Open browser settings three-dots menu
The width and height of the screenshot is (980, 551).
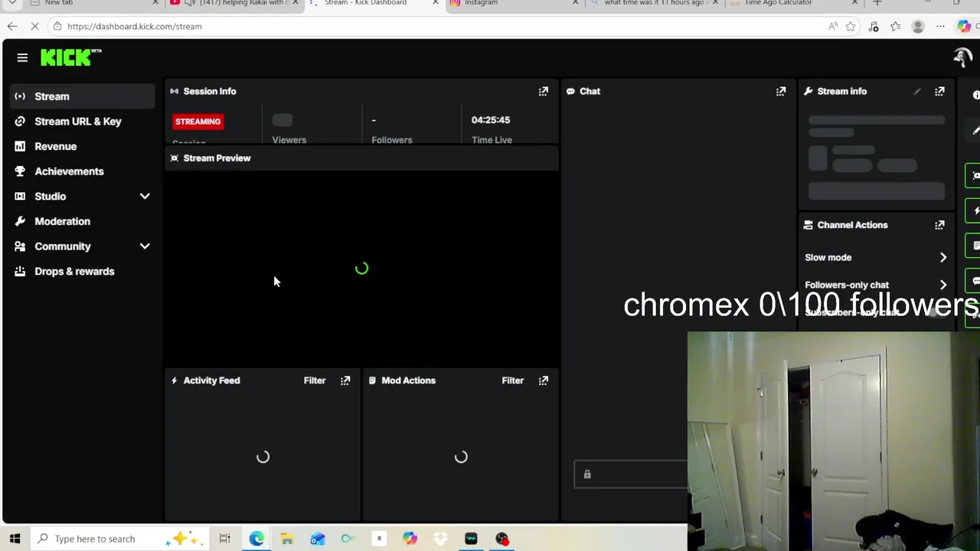click(940, 26)
